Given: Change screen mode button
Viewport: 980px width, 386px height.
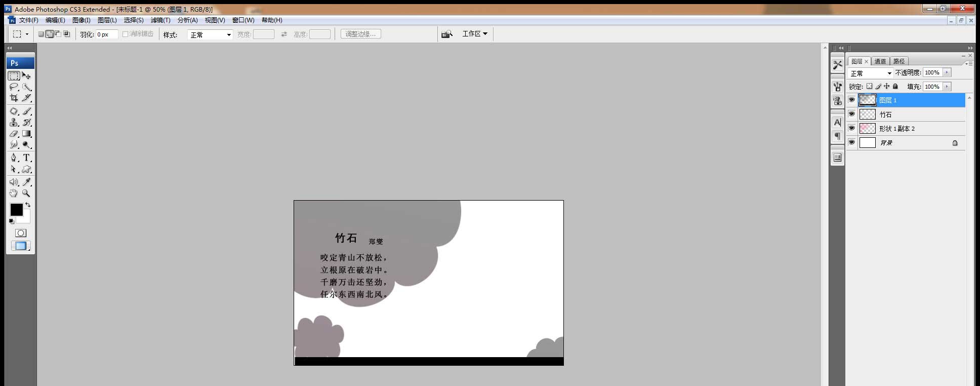Looking at the screenshot, I should click(21, 246).
